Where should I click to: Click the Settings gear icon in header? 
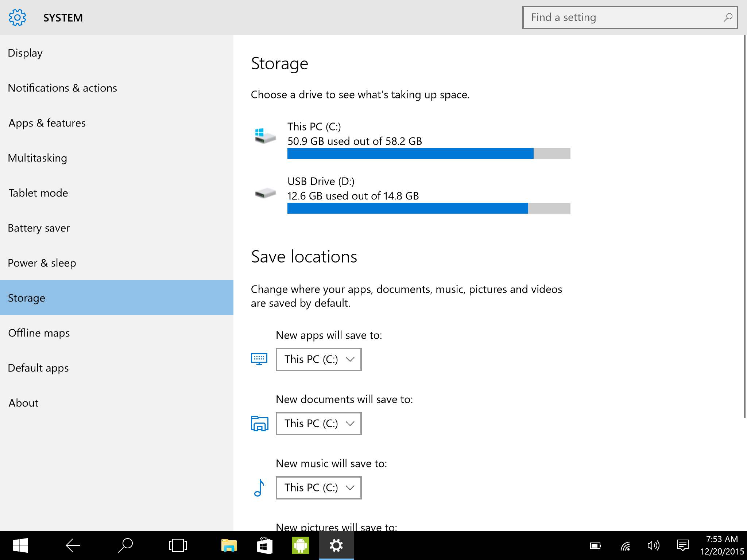[17, 17]
